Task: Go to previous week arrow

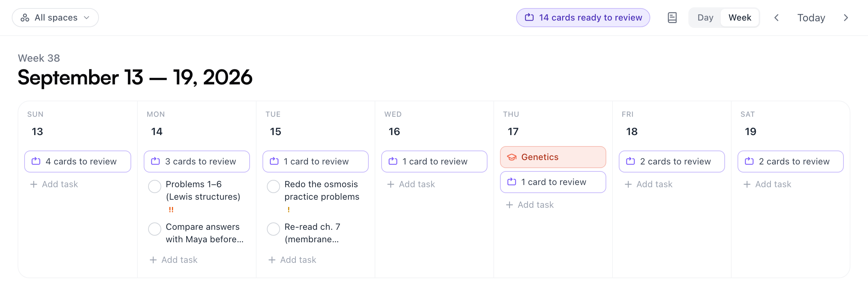Action: pos(776,18)
